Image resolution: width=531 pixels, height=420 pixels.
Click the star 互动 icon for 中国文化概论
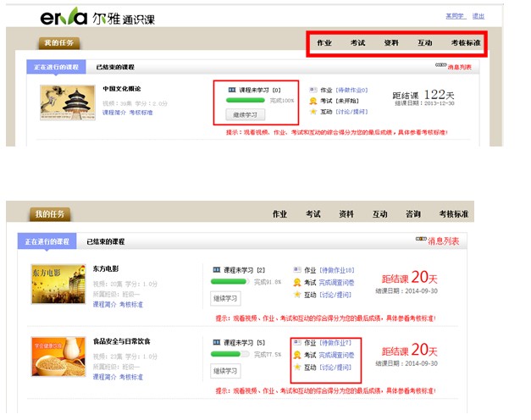point(313,112)
